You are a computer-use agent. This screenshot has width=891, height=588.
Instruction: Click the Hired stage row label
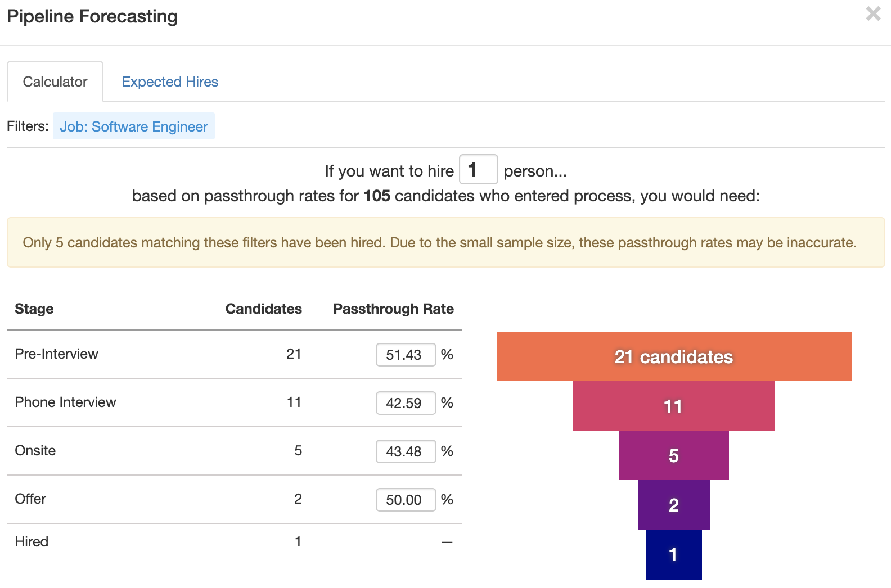[x=31, y=542]
